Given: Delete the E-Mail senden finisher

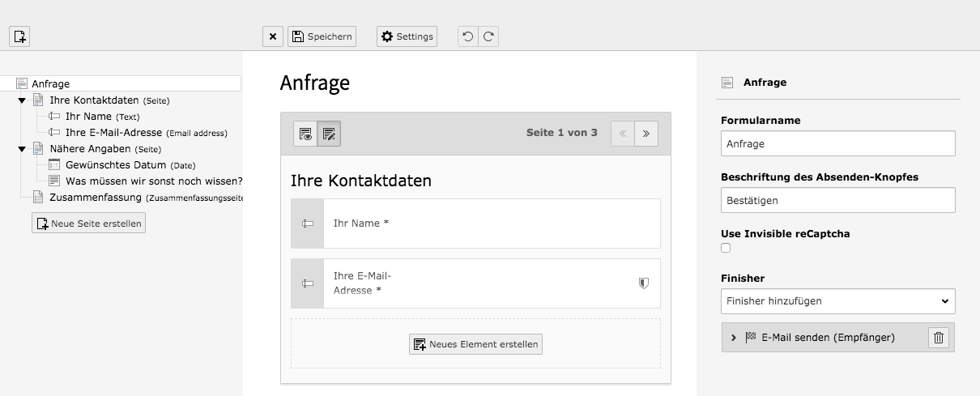Looking at the screenshot, I should click(x=939, y=338).
